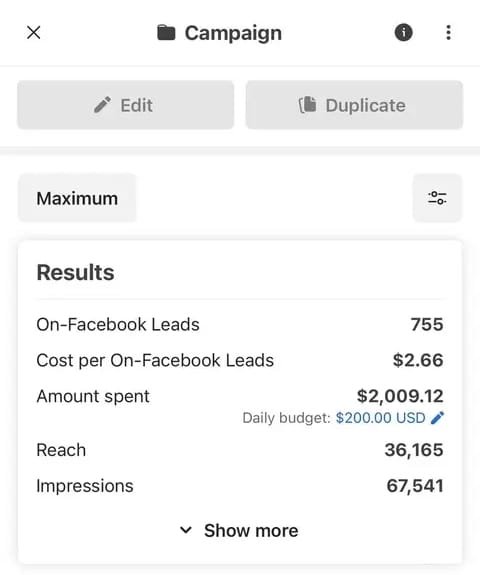This screenshot has width=480, height=575.
Task: Click the On-Facebook Leads row
Action: pyautogui.click(x=240, y=325)
